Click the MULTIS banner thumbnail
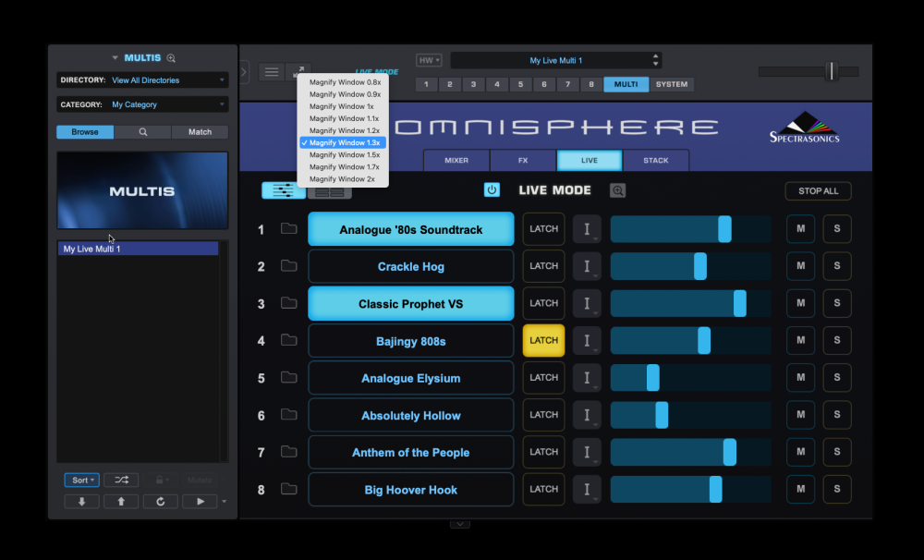Image resolution: width=924 pixels, height=560 pixels. pyautogui.click(x=142, y=190)
